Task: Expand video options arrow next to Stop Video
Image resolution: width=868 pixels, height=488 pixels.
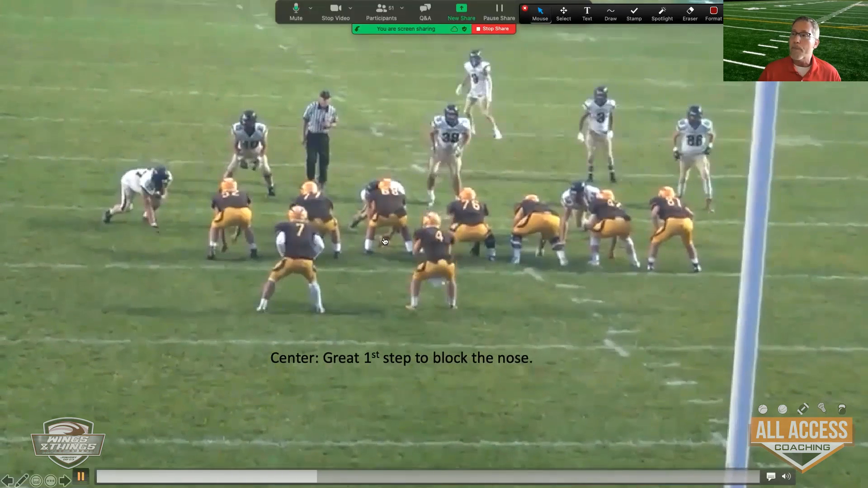Action: coord(350,8)
